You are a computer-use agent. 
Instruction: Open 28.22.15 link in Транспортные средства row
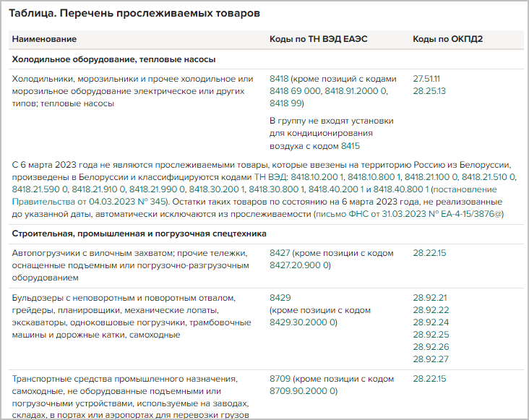429,379
